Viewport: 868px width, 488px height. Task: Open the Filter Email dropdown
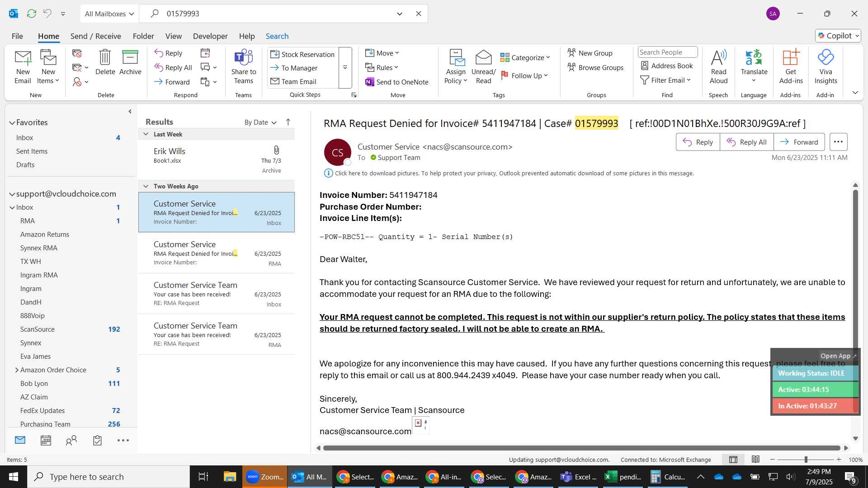665,80
